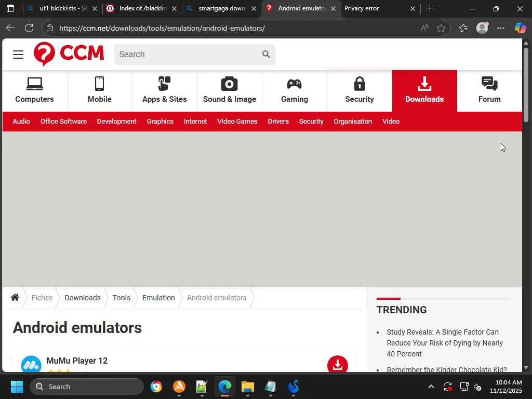The image size is (532, 399).
Task: Show hidden system tray icons
Action: tap(431, 387)
